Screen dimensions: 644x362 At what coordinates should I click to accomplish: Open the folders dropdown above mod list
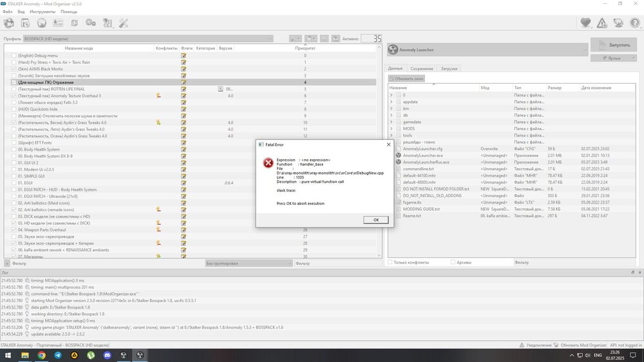[310, 38]
